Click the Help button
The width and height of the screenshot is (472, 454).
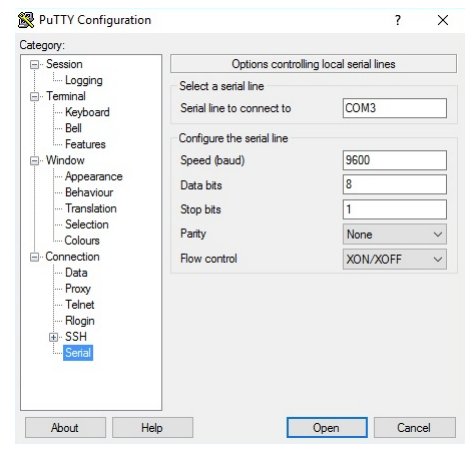coord(152,428)
